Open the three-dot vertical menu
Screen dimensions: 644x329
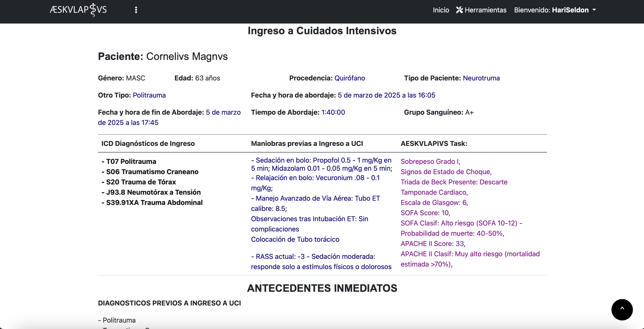[136, 10]
